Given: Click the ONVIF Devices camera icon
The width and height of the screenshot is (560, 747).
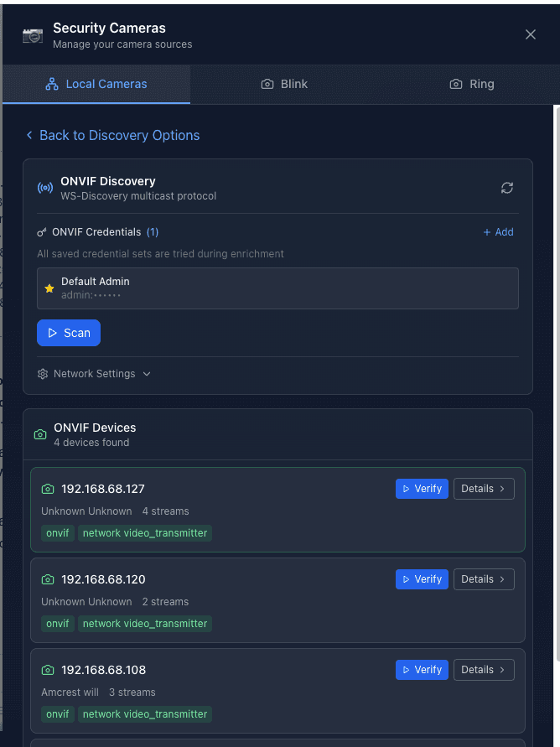Looking at the screenshot, I should pos(40,434).
